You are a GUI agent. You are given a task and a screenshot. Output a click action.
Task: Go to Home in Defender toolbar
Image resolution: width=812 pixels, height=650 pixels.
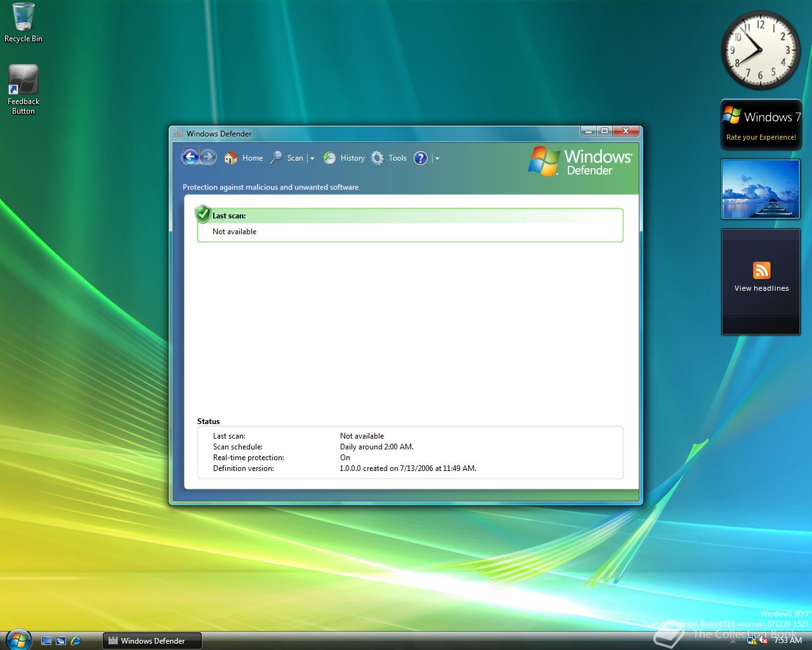coord(252,158)
